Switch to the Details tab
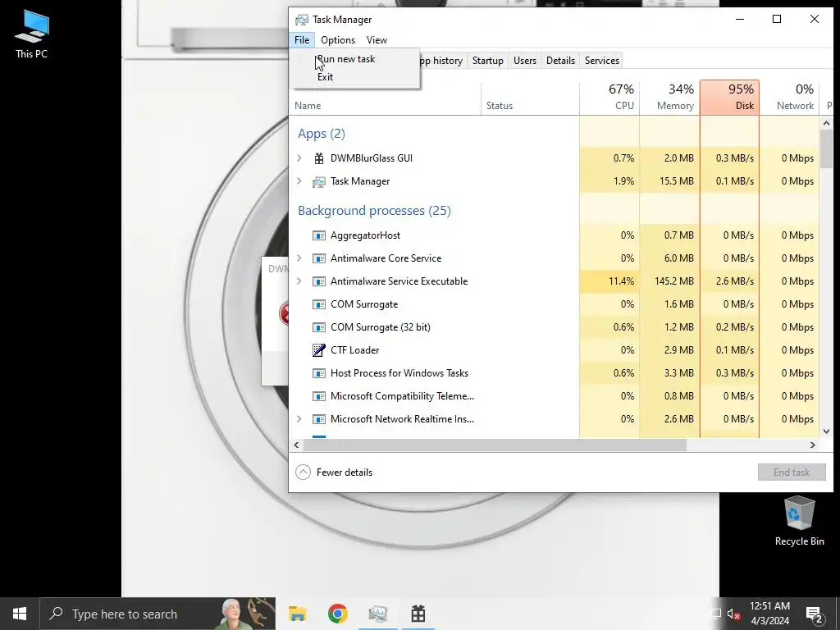Screen dimensions: 840x630 point(560,61)
